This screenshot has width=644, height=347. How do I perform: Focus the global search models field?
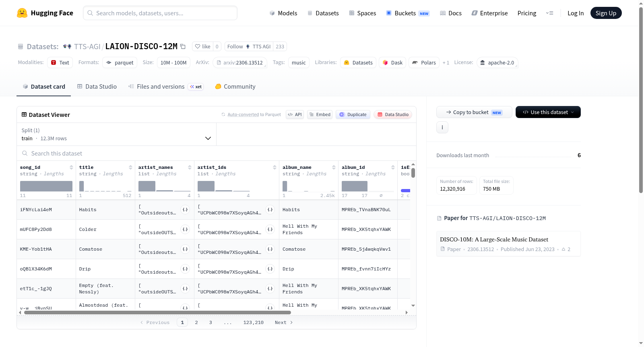tap(160, 13)
